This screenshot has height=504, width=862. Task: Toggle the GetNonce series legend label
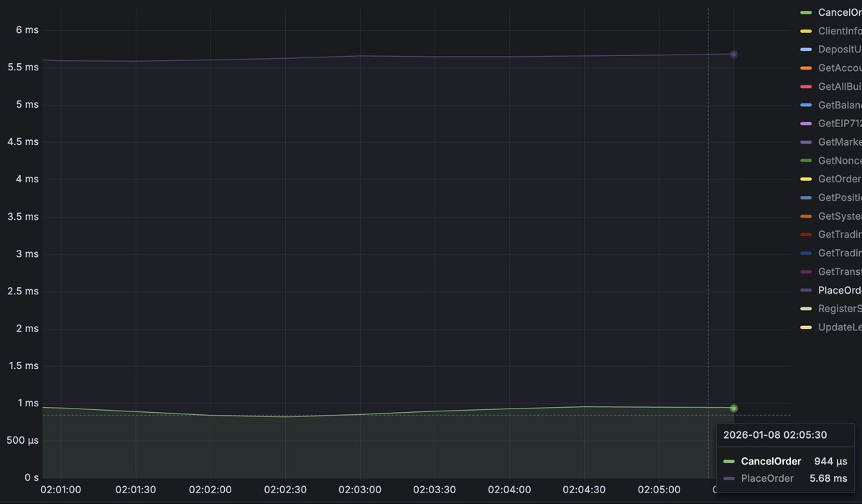pos(840,161)
